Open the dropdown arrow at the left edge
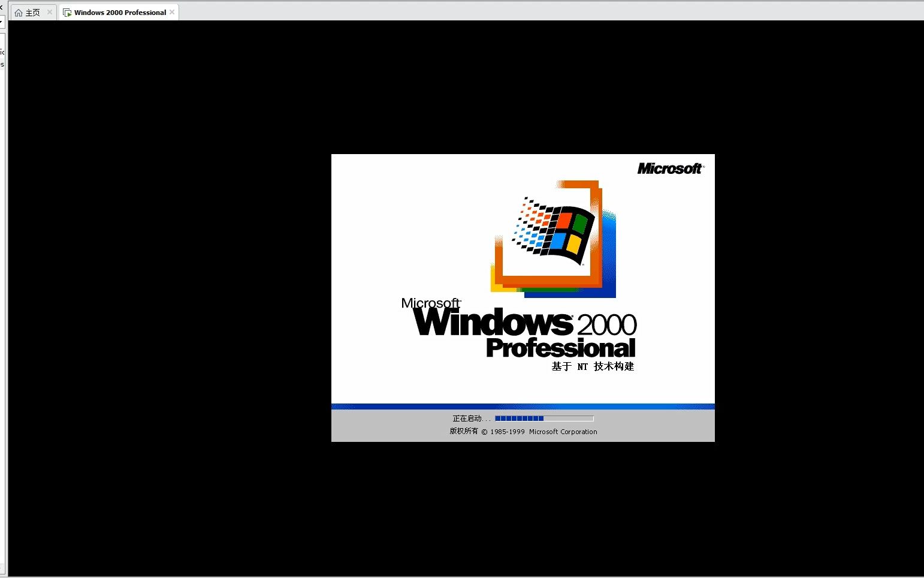 [x=2, y=22]
